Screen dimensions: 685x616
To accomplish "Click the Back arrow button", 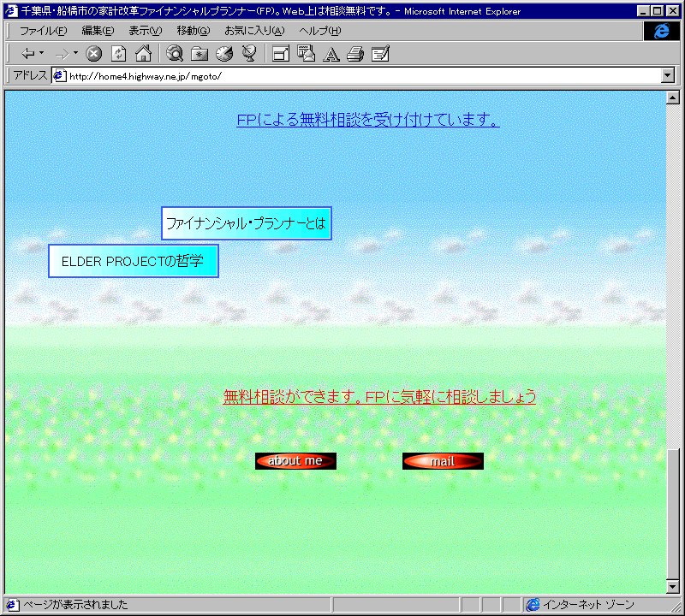I will point(28,54).
